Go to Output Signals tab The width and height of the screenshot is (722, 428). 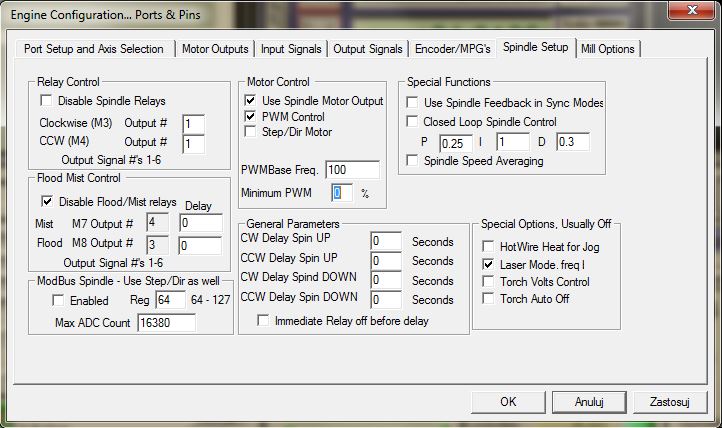click(x=368, y=49)
